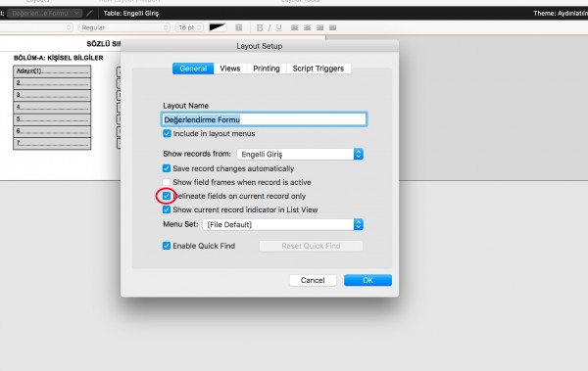Enable Show field frames when record is active
Screen dimensions: 588x371
pos(167,182)
